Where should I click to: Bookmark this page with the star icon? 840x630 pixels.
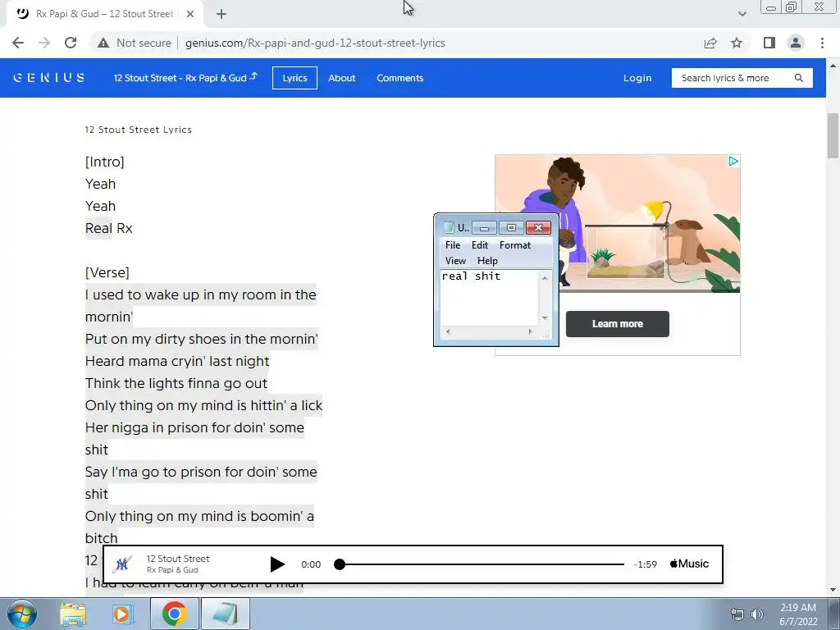(x=737, y=43)
